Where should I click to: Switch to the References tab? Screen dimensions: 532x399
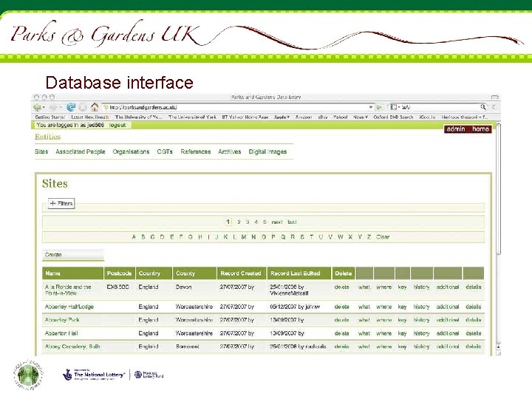(x=196, y=151)
